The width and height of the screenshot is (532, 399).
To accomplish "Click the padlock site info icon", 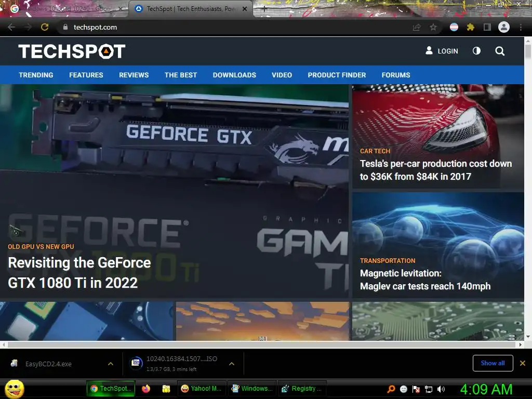I will (x=65, y=27).
